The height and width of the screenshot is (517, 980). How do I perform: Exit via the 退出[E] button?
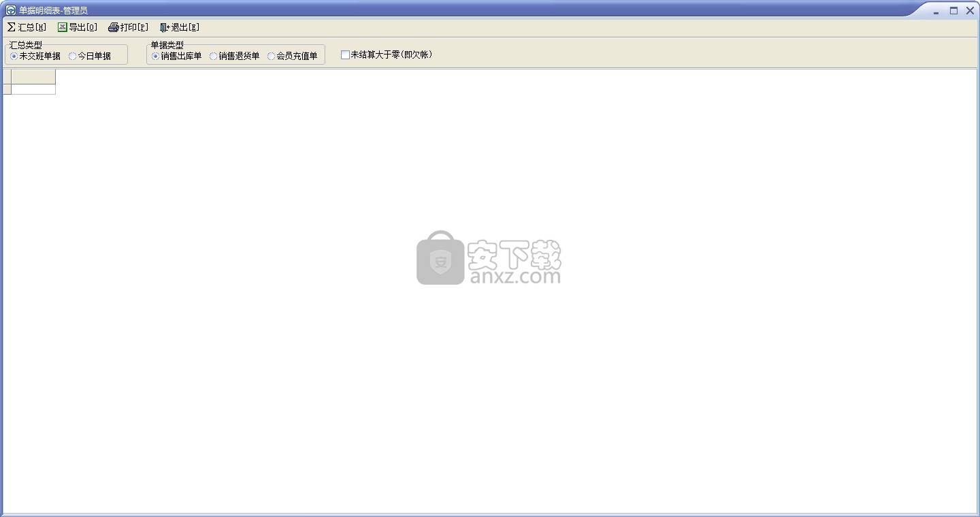(x=180, y=27)
